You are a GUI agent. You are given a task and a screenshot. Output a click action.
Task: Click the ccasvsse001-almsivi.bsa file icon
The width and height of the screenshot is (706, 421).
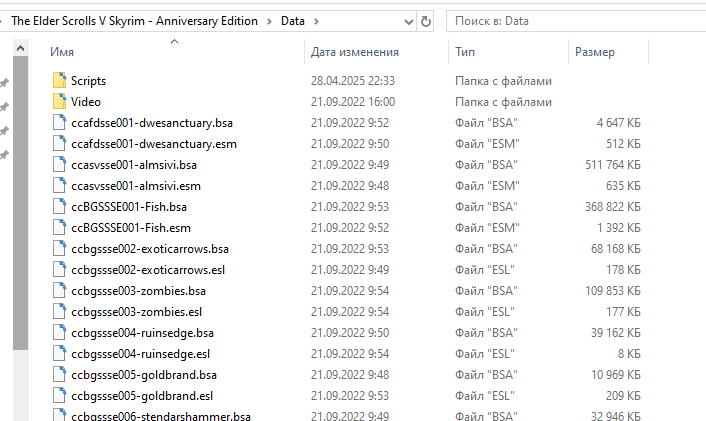(59, 165)
